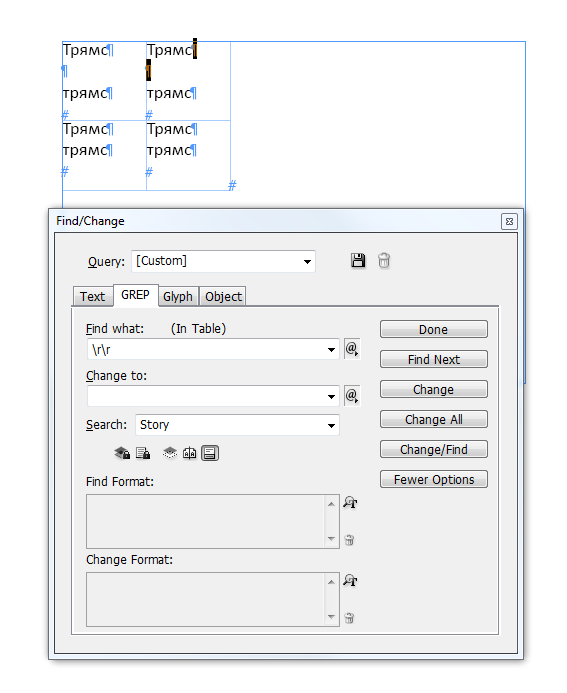Close the Find/Change dialog
The image size is (567, 693).
[509, 221]
